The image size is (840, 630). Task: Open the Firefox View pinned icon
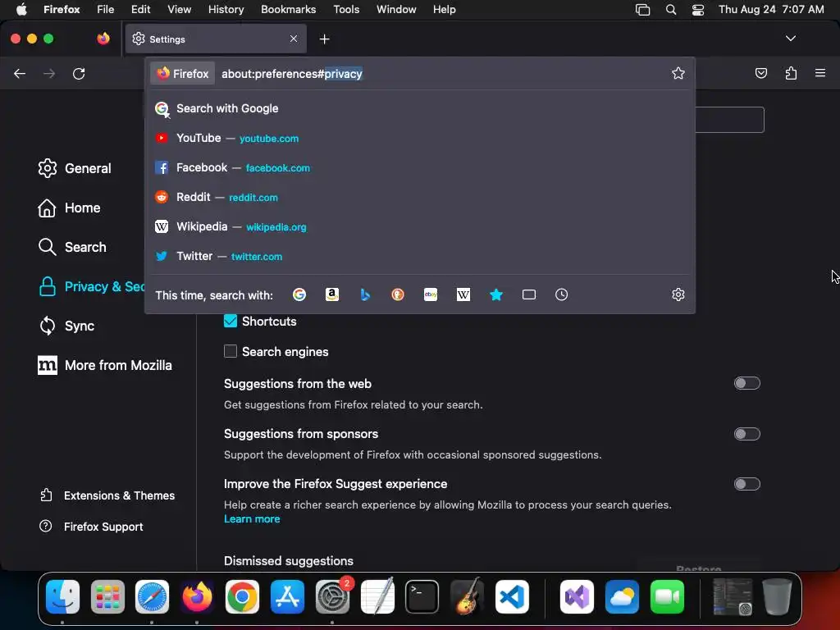[x=103, y=39]
